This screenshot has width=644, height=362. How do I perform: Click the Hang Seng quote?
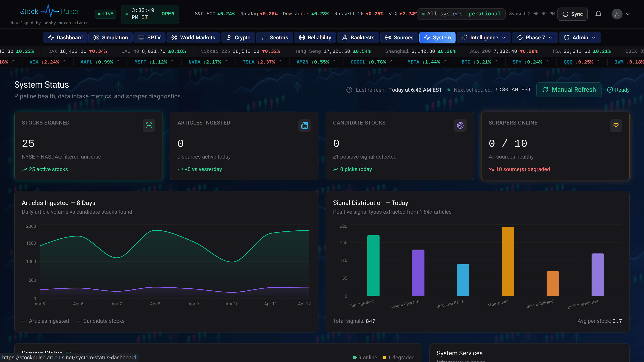332,51
